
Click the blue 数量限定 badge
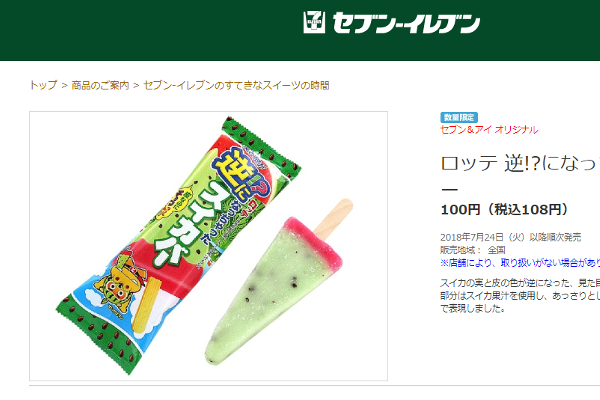(459, 117)
